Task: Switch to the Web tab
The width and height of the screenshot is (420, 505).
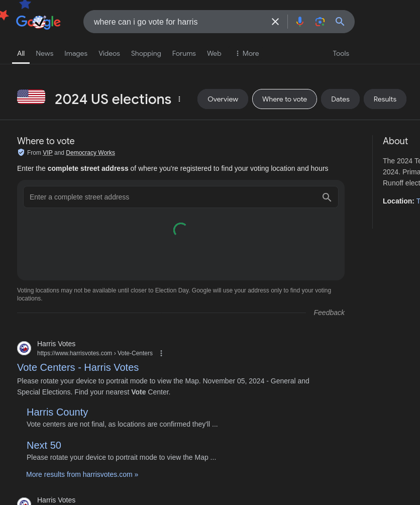Action: 214,53
